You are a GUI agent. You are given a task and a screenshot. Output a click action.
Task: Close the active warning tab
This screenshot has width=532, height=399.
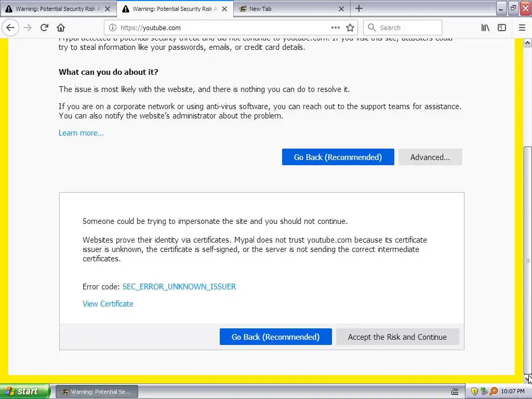point(224,9)
